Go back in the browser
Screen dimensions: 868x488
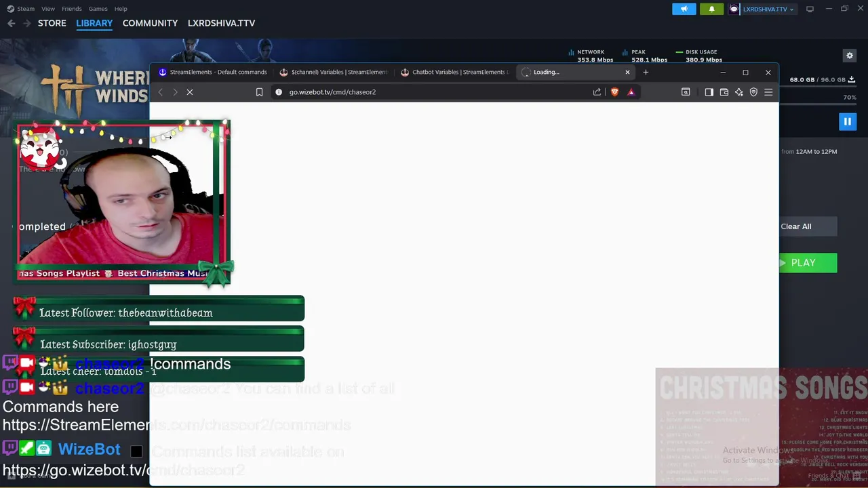160,92
